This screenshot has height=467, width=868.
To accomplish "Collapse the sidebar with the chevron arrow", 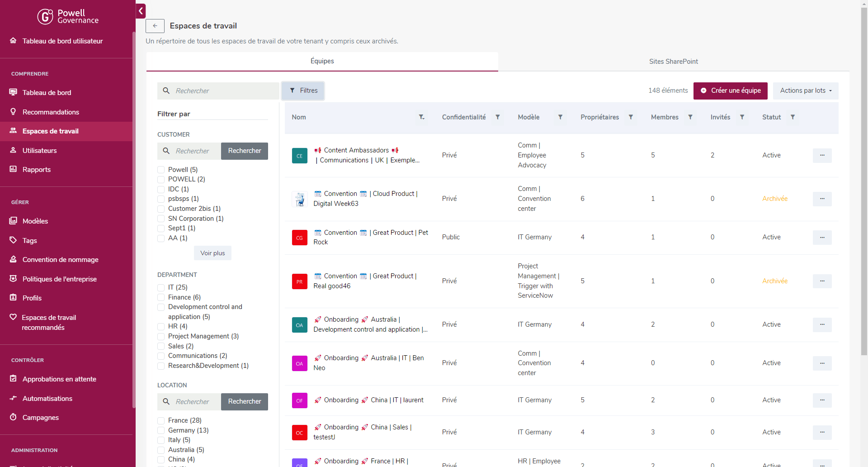I will point(141,11).
